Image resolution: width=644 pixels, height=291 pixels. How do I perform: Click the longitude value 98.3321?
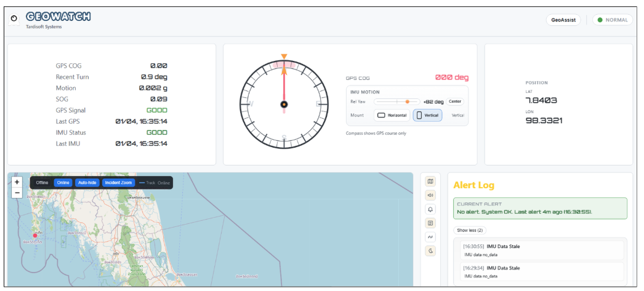(x=544, y=120)
